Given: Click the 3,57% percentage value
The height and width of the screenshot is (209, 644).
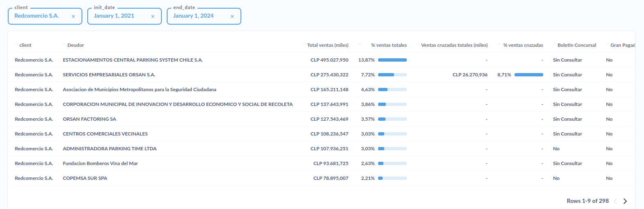Looking at the screenshot, I should (x=368, y=119).
